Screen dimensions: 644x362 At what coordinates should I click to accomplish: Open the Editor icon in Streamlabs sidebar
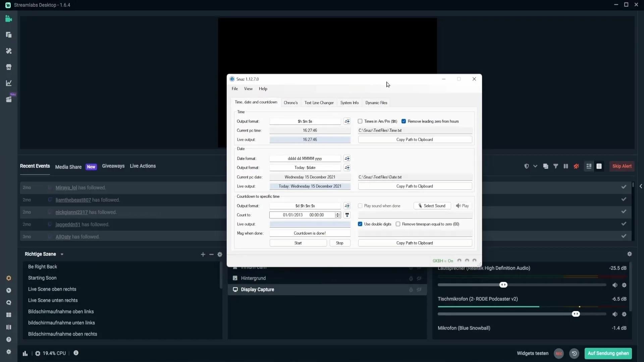[9, 19]
